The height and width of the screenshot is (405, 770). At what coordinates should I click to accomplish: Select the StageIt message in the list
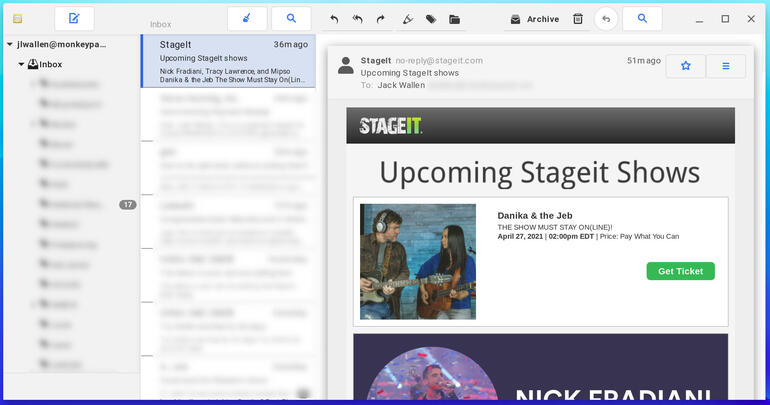point(228,61)
